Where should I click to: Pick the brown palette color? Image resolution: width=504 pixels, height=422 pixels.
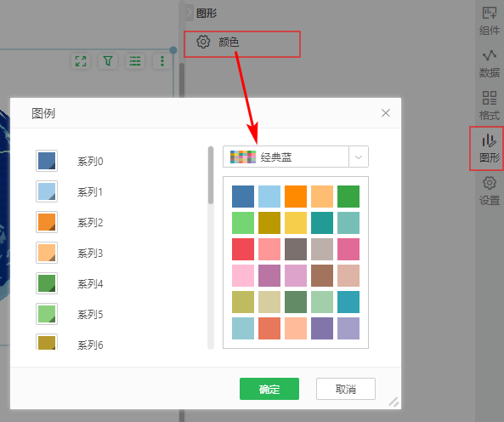pos(322,276)
